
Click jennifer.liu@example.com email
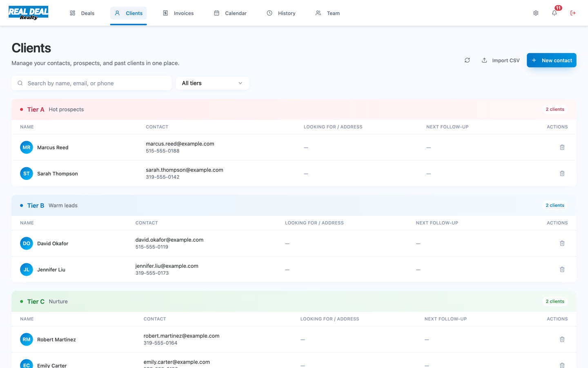pyautogui.click(x=167, y=266)
